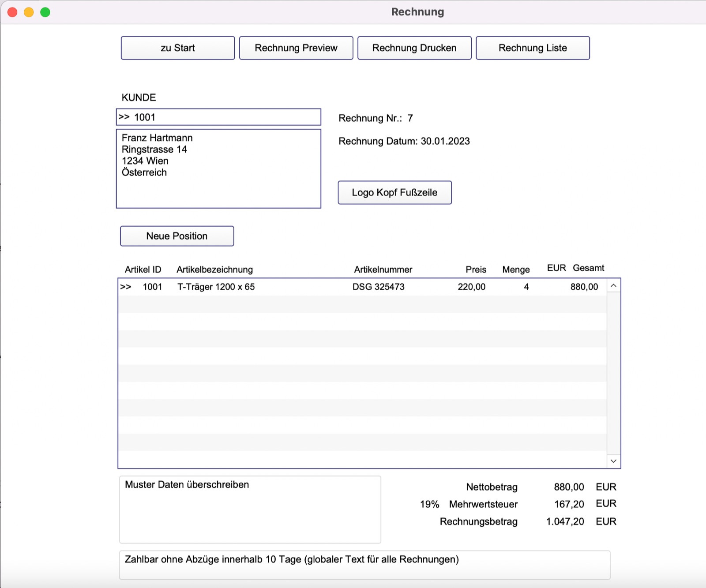This screenshot has height=588, width=706.
Task: Click the green full-screen window button
Action: pos(45,12)
